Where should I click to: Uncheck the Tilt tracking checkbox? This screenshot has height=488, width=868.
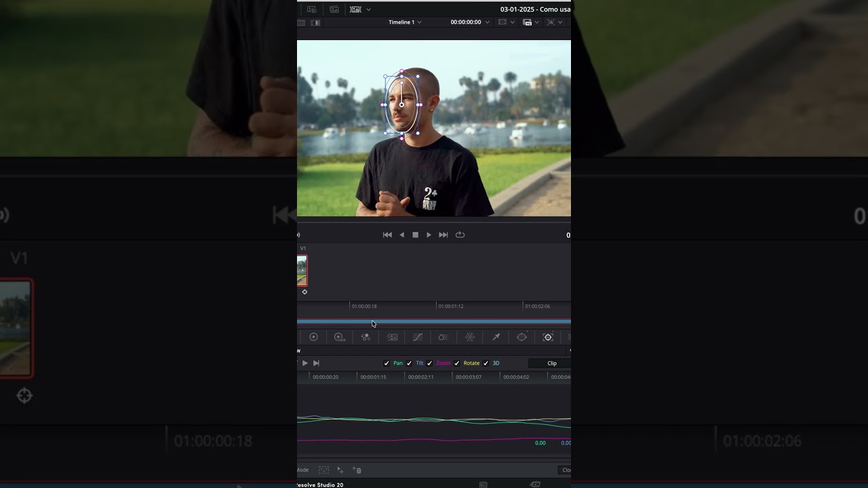tap(409, 363)
